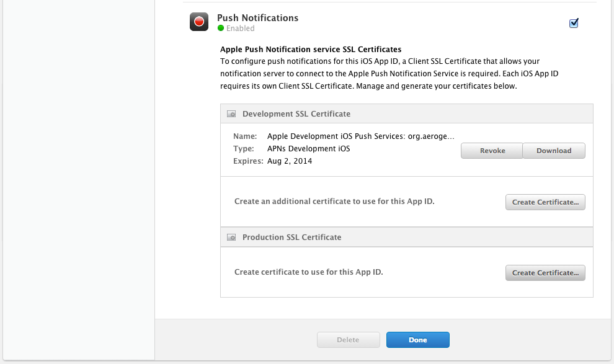
Task: Click the red Push Notifications service icon
Action: (198, 21)
